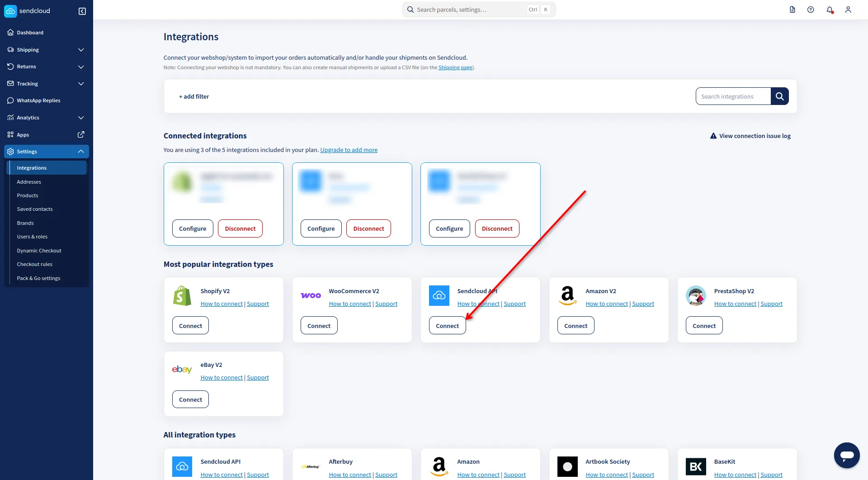
Task: Click the Amazon logo under All integration types
Action: point(439,466)
